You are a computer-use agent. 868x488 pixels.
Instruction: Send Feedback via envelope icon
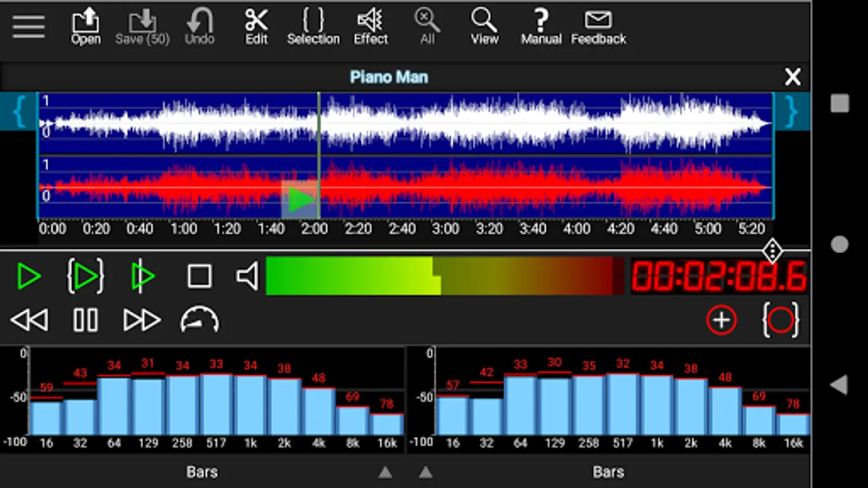(598, 27)
